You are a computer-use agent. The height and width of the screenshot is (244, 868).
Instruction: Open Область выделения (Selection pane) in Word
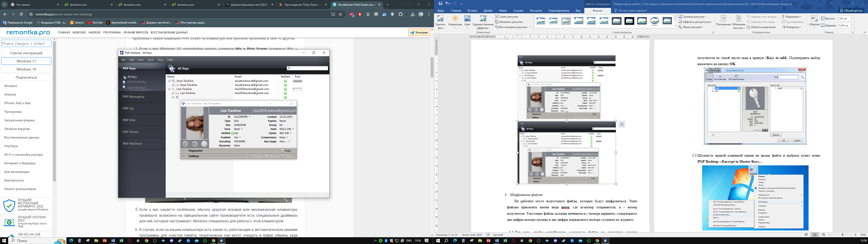click(761, 27)
